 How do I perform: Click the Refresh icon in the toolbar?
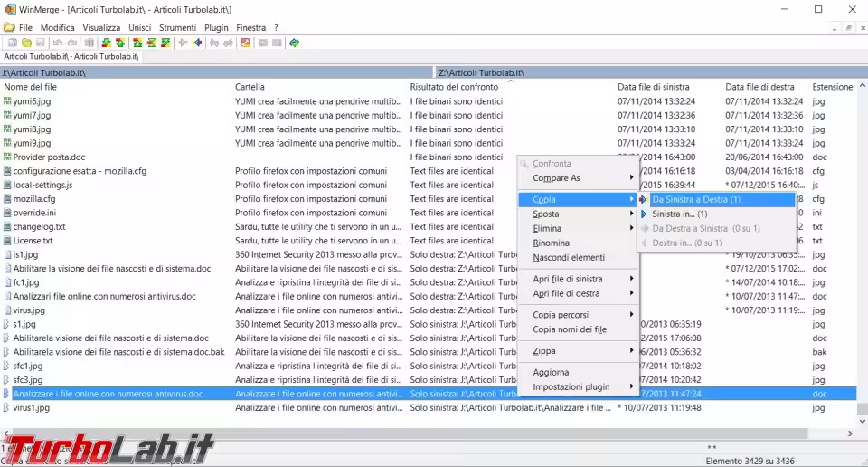pos(294,43)
